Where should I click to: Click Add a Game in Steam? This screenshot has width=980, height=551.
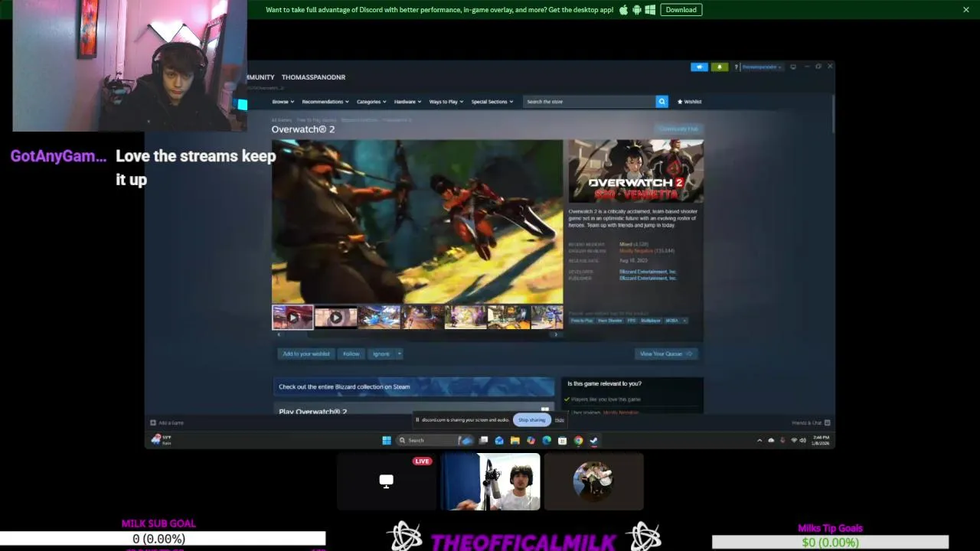click(167, 422)
